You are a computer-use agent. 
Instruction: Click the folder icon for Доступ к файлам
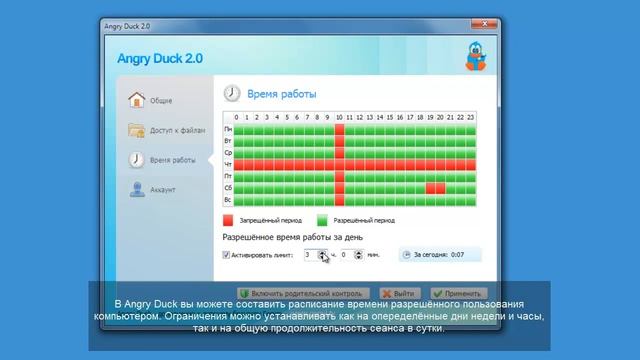[x=136, y=130]
